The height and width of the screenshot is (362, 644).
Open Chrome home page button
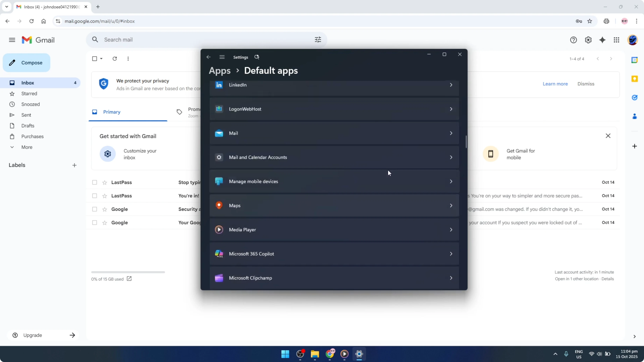pyautogui.click(x=44, y=21)
